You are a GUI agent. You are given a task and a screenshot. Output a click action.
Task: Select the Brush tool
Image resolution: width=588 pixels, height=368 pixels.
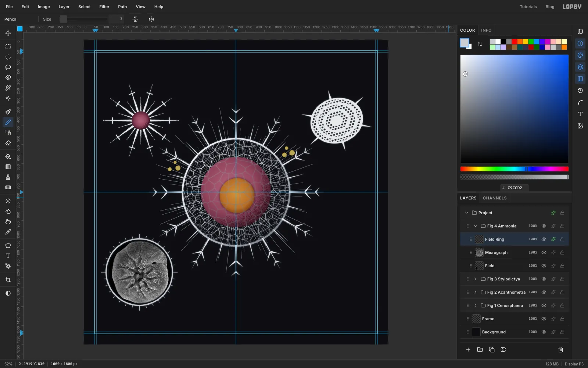[x=8, y=112]
